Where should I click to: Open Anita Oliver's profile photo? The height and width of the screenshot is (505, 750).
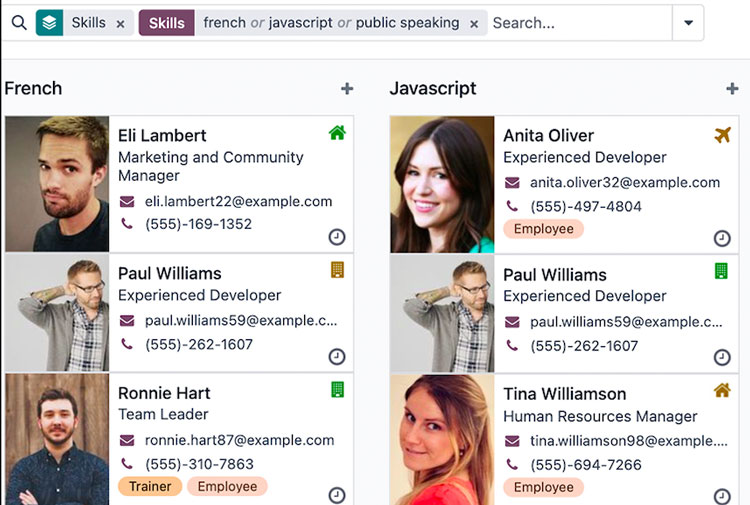click(442, 184)
